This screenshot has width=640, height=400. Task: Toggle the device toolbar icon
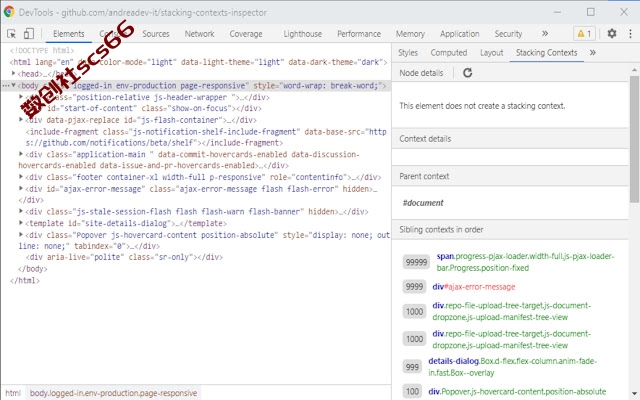[x=29, y=34]
